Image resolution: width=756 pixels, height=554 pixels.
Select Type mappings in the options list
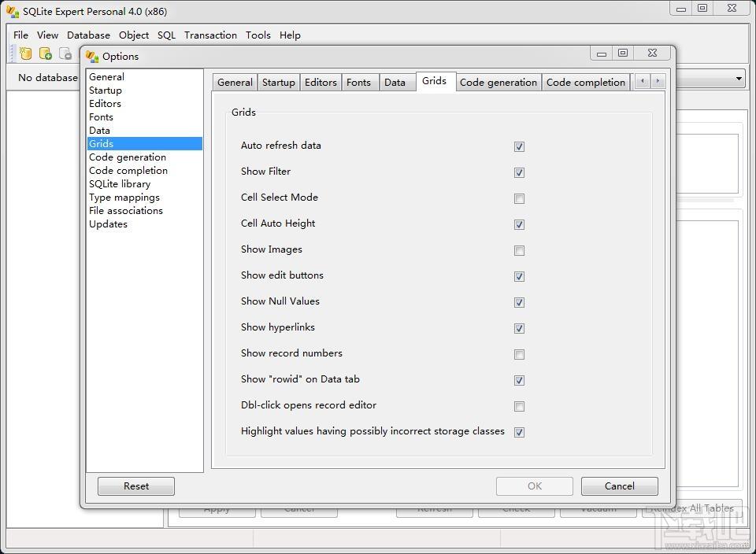tap(145, 198)
